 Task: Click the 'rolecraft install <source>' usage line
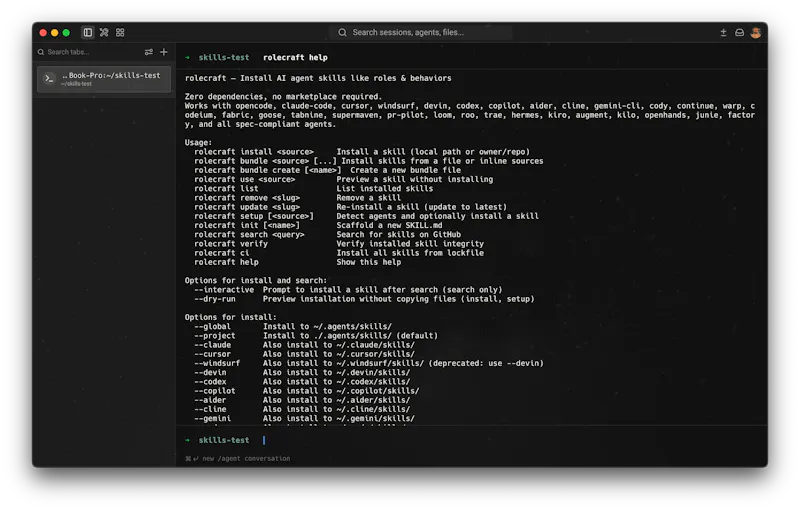pyautogui.click(x=254, y=152)
